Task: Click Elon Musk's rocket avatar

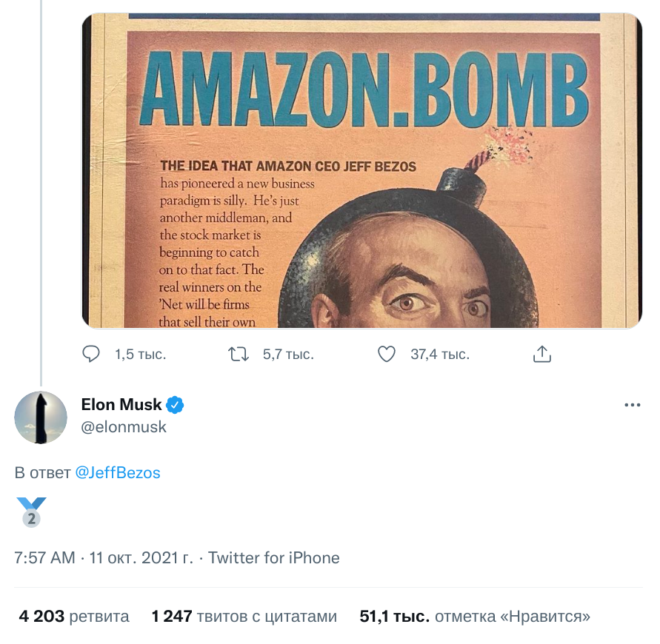Action: [x=41, y=417]
